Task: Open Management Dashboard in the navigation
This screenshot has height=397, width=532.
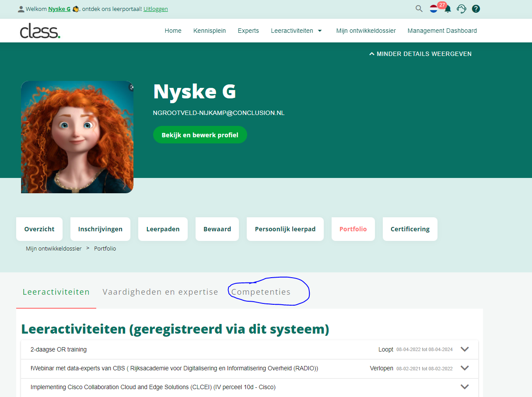Action: [x=442, y=31]
